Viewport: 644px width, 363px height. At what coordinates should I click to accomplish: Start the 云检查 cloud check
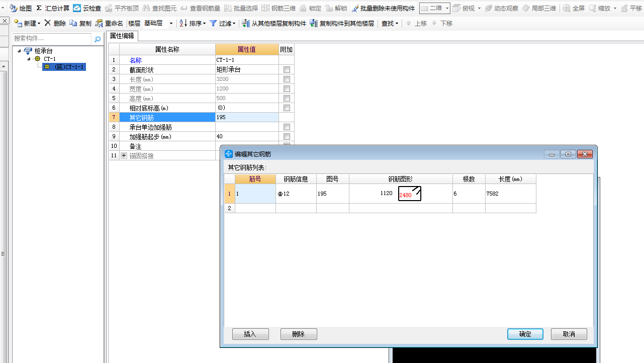tap(87, 9)
